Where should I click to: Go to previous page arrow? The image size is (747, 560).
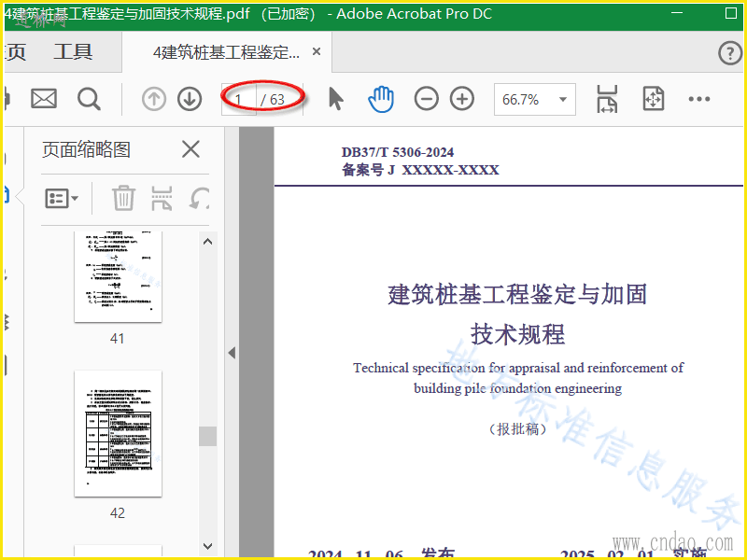coord(154,99)
